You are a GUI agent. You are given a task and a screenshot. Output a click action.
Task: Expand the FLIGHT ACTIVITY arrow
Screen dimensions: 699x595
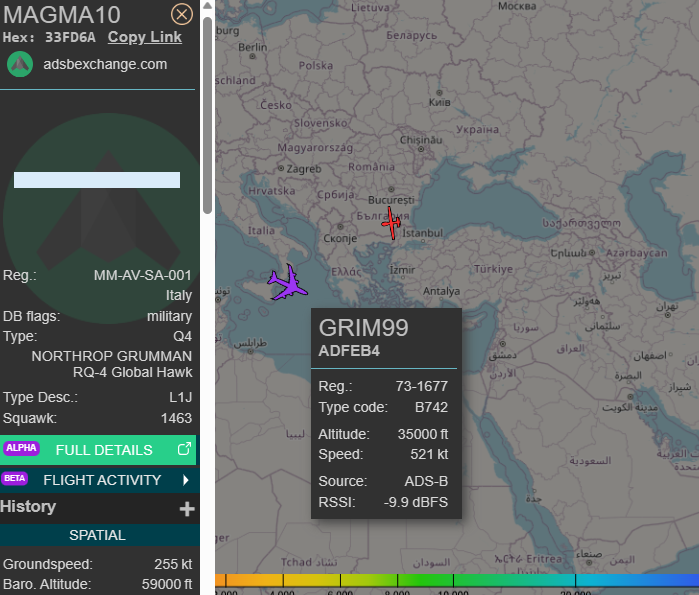pyautogui.click(x=186, y=480)
